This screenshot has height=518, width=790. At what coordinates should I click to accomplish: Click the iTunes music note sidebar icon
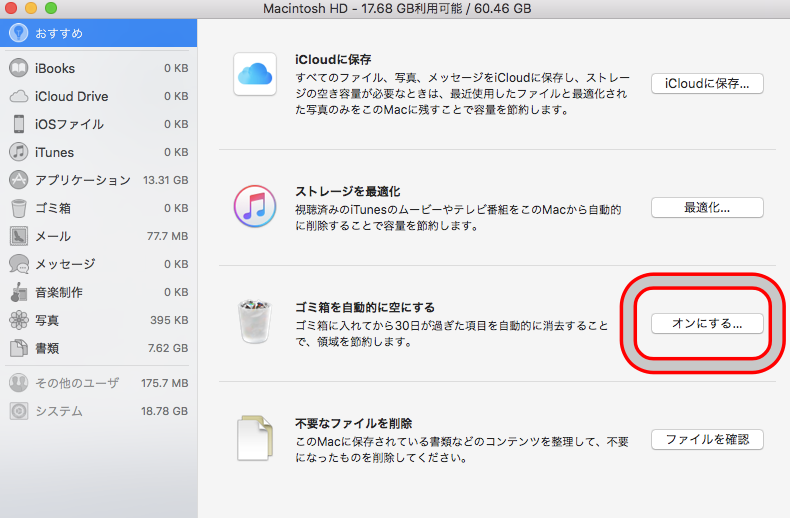point(19,152)
